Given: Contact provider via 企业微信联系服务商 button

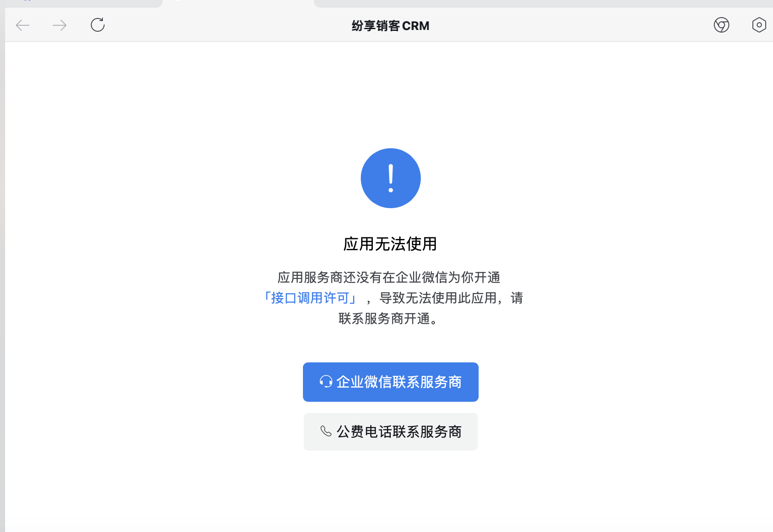Looking at the screenshot, I should coord(391,382).
